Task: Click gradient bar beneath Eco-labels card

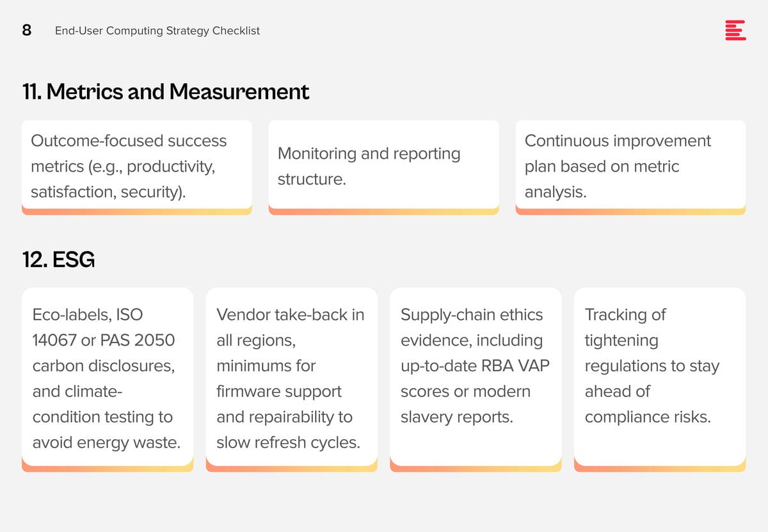Action: (108, 469)
